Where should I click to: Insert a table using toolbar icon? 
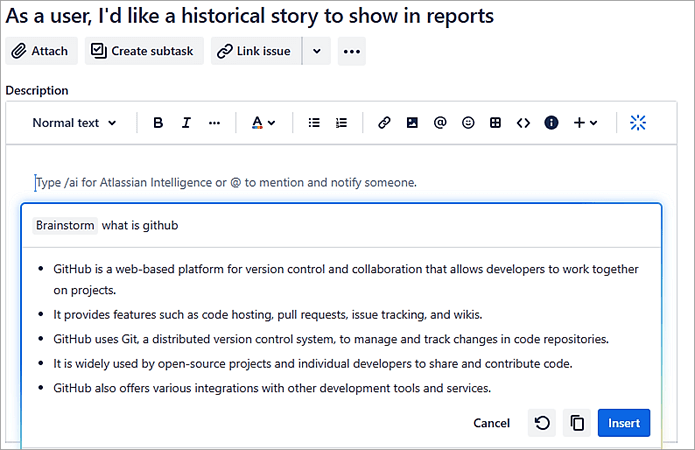click(x=495, y=123)
